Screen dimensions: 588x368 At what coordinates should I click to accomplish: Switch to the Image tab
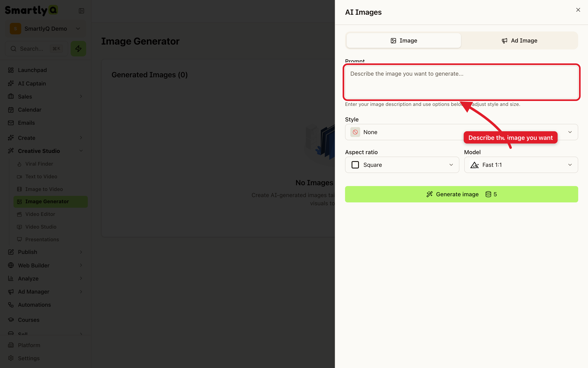coord(404,41)
